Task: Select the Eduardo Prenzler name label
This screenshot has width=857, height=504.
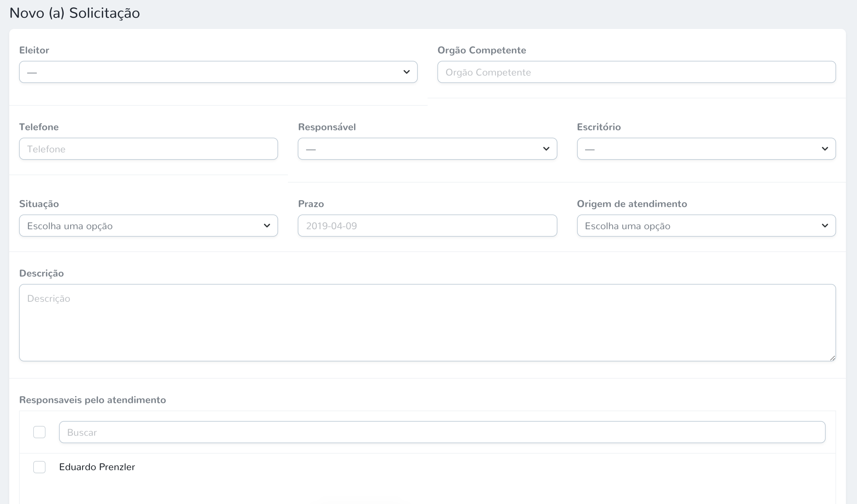Action: [x=97, y=467]
